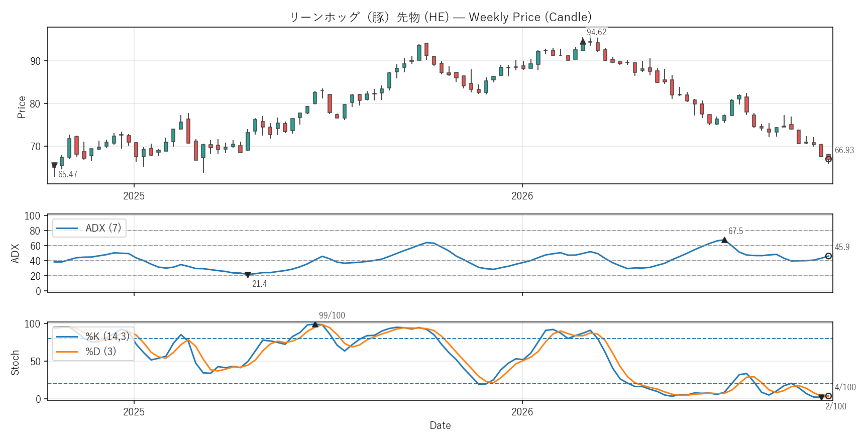The width and height of the screenshot is (868, 441).
Task: Click the 2026 date tick under the Price chart
Action: coord(522,196)
